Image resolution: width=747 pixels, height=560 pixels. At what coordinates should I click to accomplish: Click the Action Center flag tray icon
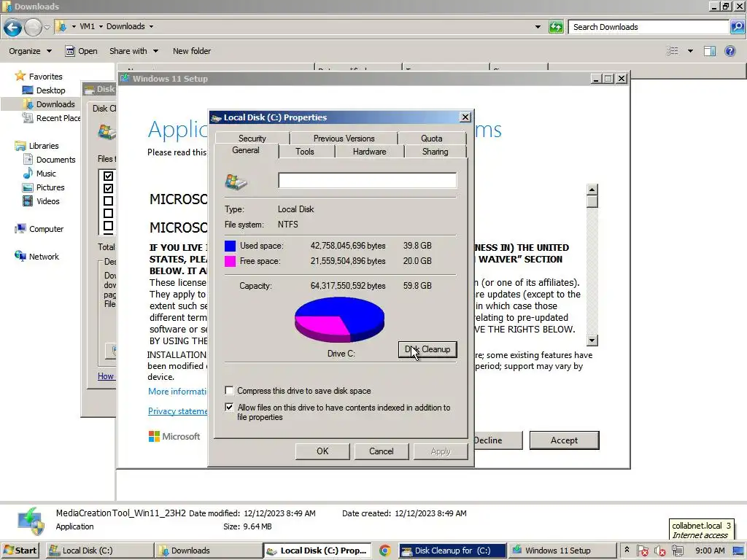[x=642, y=551]
